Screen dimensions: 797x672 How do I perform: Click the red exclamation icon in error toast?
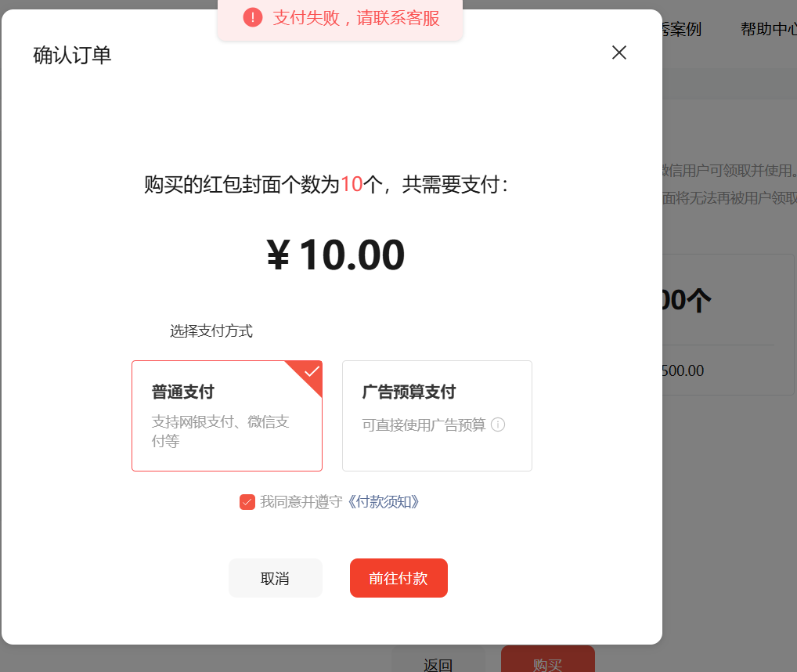point(253,18)
